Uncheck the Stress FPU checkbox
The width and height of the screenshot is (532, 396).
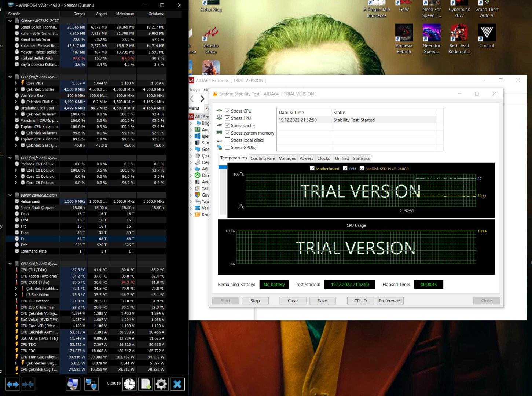pyautogui.click(x=227, y=118)
